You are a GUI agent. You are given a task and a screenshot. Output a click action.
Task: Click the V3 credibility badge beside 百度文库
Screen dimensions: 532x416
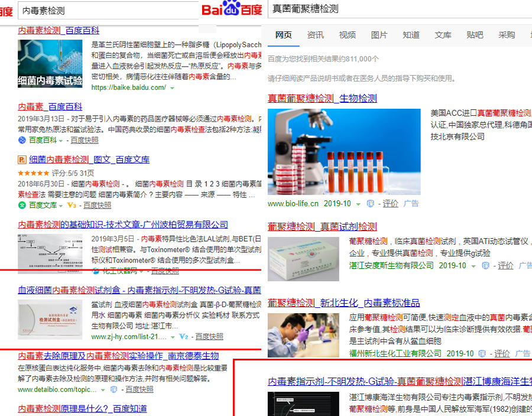tap(72, 205)
